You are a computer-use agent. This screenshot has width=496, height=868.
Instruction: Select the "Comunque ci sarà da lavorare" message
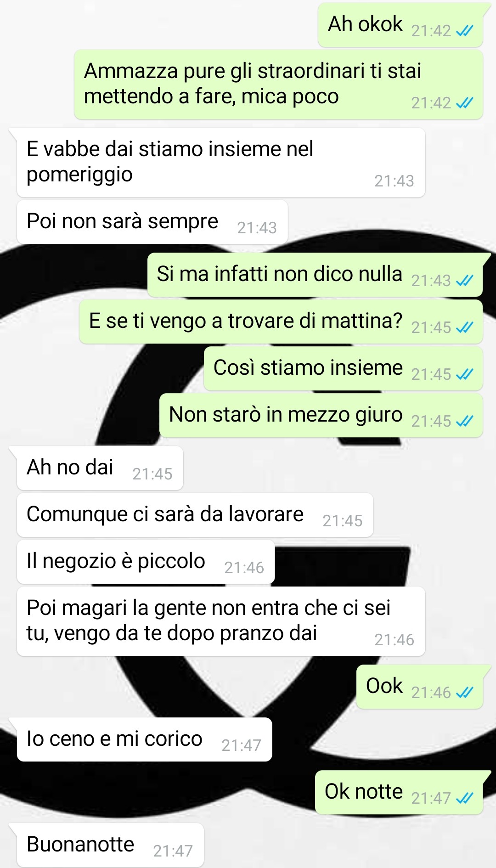(195, 515)
